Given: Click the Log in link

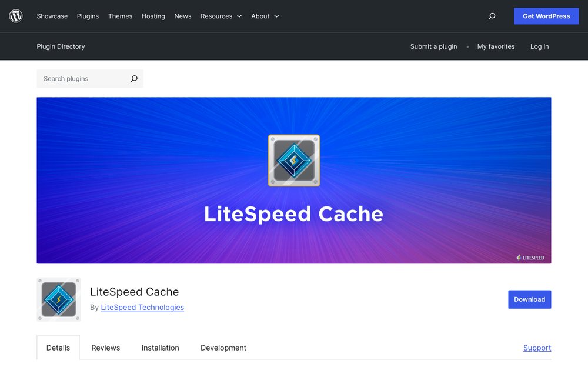Looking at the screenshot, I should tap(539, 46).
